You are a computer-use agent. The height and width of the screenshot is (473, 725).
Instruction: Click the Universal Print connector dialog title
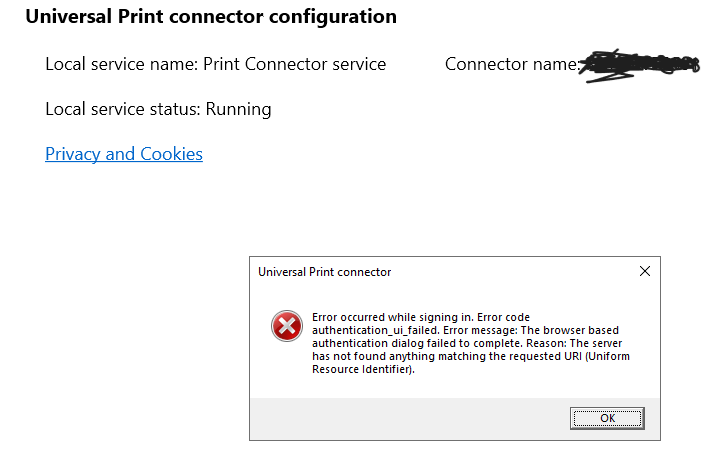(324, 272)
